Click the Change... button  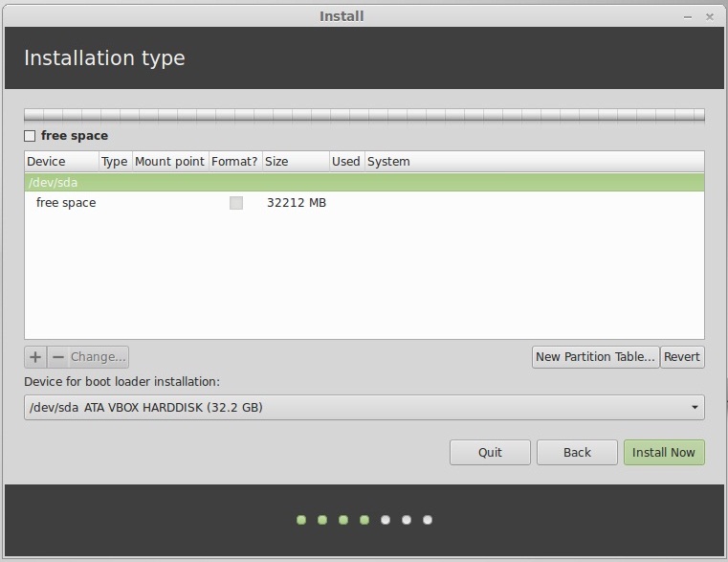click(99, 357)
